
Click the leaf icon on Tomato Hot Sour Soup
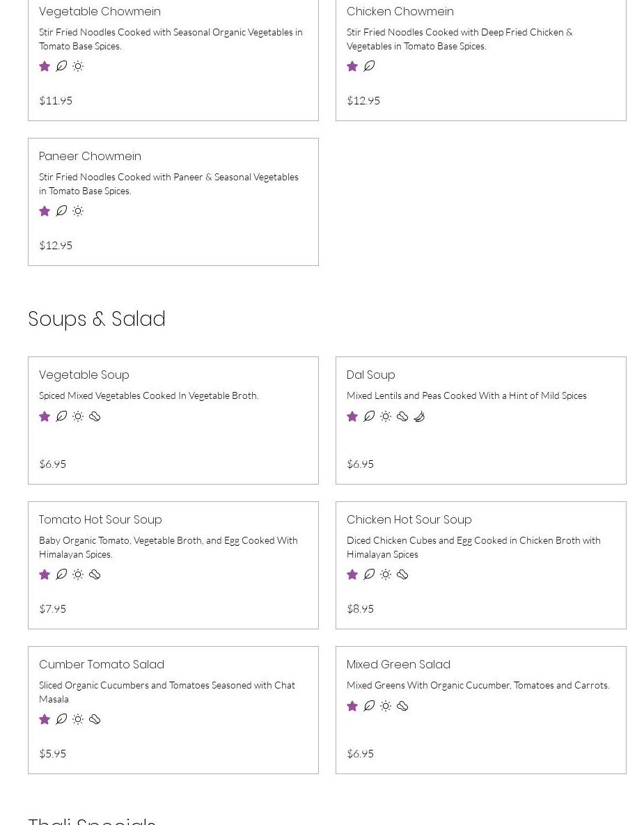click(61, 574)
